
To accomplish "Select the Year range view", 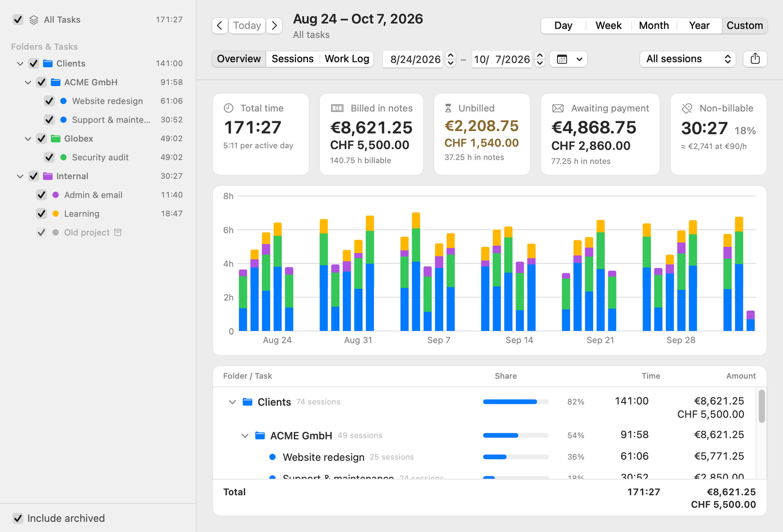I will tap(699, 25).
